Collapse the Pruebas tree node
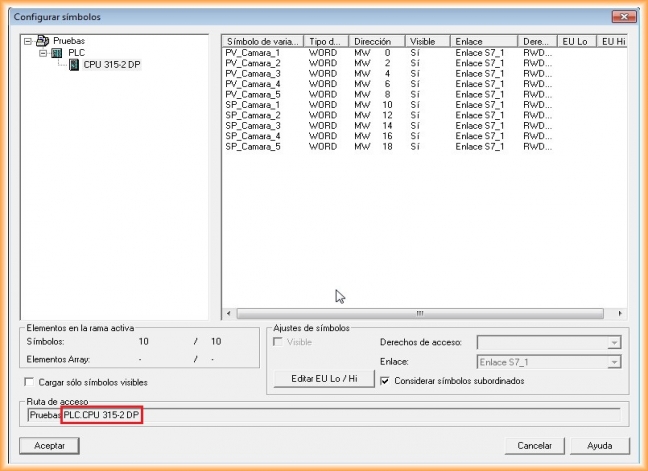Image resolution: width=648 pixels, height=471 pixels. pos(28,41)
